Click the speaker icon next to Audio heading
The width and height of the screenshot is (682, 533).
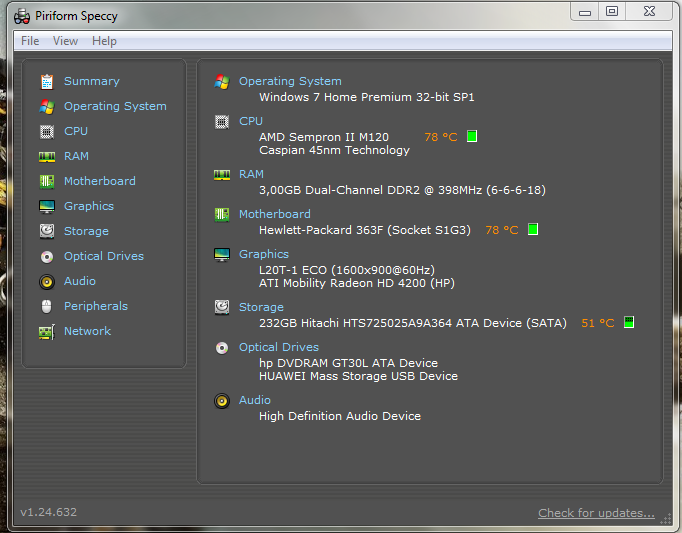pos(222,401)
